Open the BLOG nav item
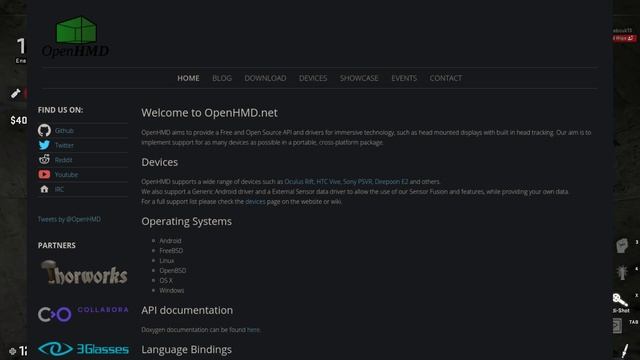Viewport: 640px width, 360px height. coord(222,78)
